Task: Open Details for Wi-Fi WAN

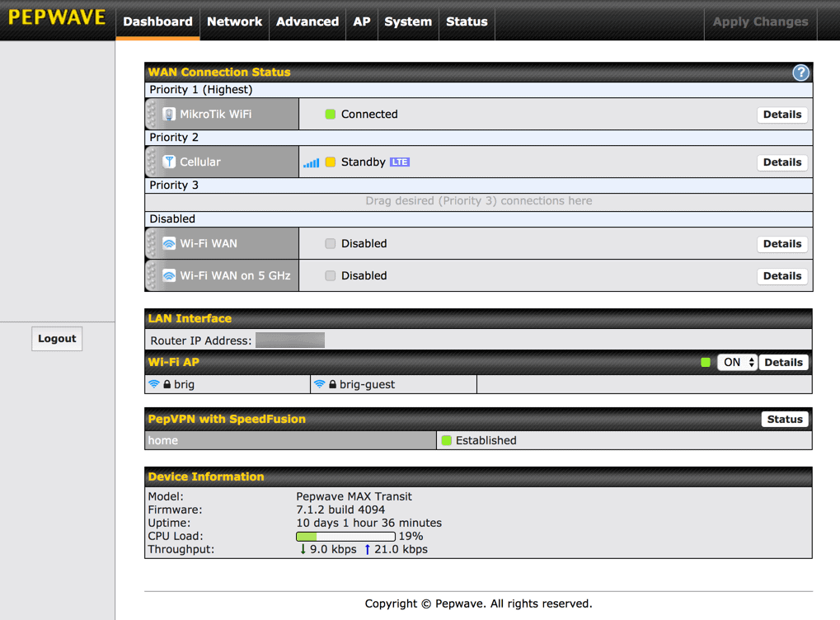Action: pyautogui.click(x=782, y=243)
